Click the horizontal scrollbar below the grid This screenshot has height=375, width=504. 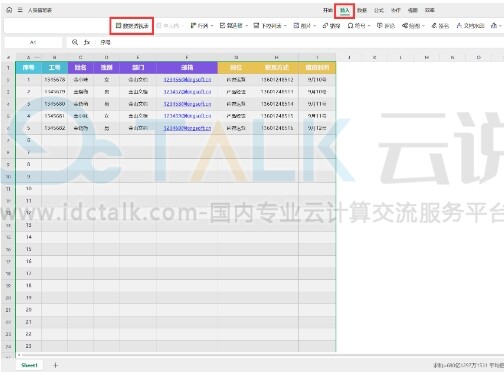260,355
